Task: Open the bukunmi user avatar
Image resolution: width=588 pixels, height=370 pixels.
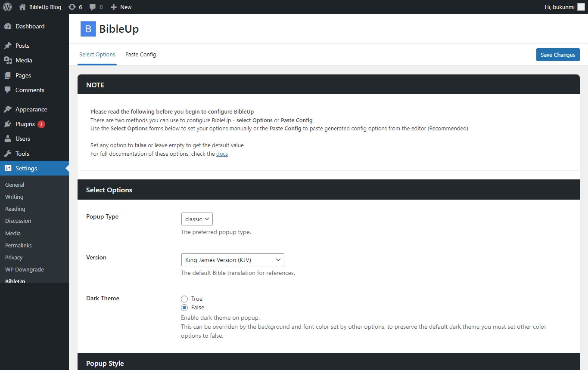Action: pyautogui.click(x=581, y=7)
